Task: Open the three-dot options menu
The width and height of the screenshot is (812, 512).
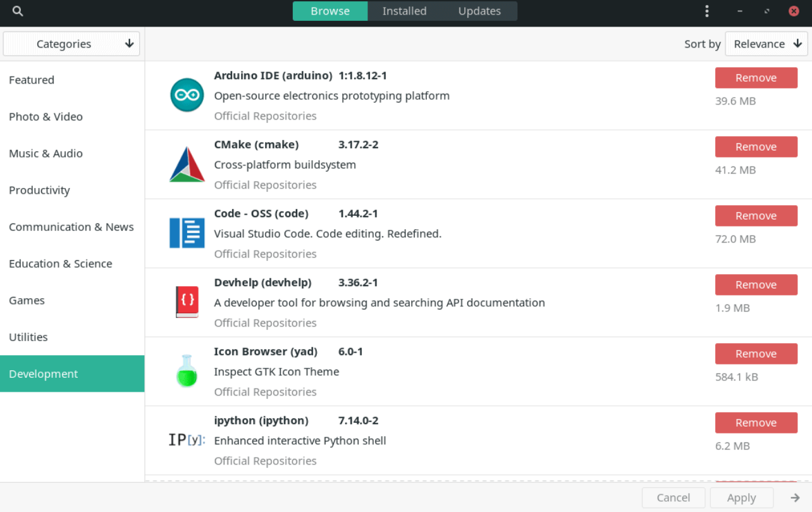Action: [707, 11]
